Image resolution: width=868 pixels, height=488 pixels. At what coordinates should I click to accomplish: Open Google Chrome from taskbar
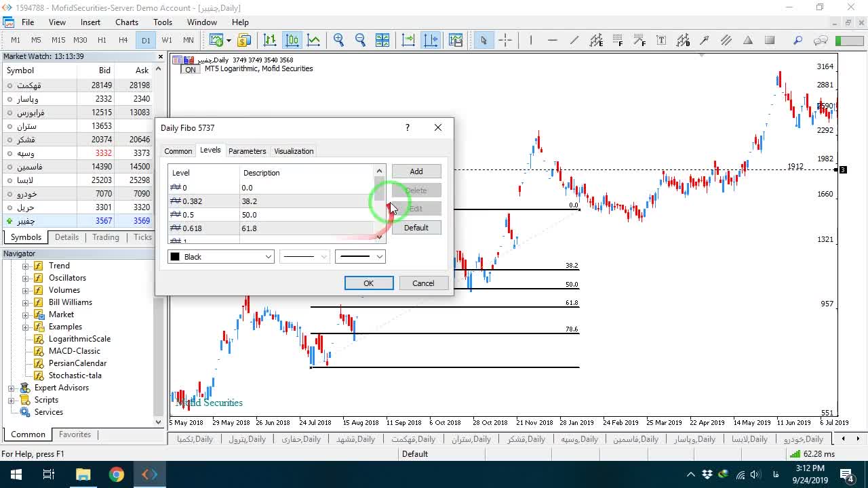tap(117, 474)
